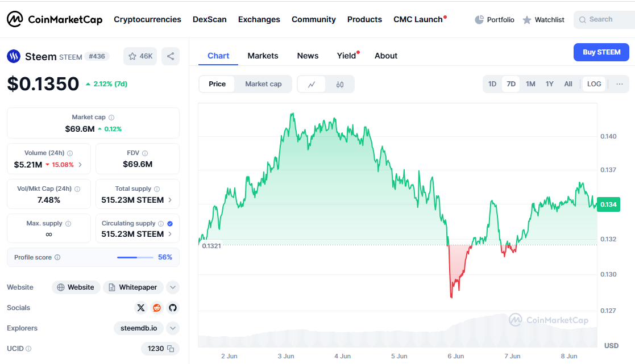635x364 pixels.
Task: Open the Cryptocurrencies menu
Action: point(147,19)
